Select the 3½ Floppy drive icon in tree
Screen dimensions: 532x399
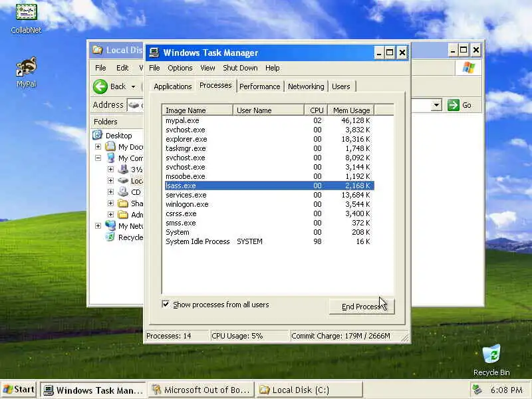click(x=123, y=169)
